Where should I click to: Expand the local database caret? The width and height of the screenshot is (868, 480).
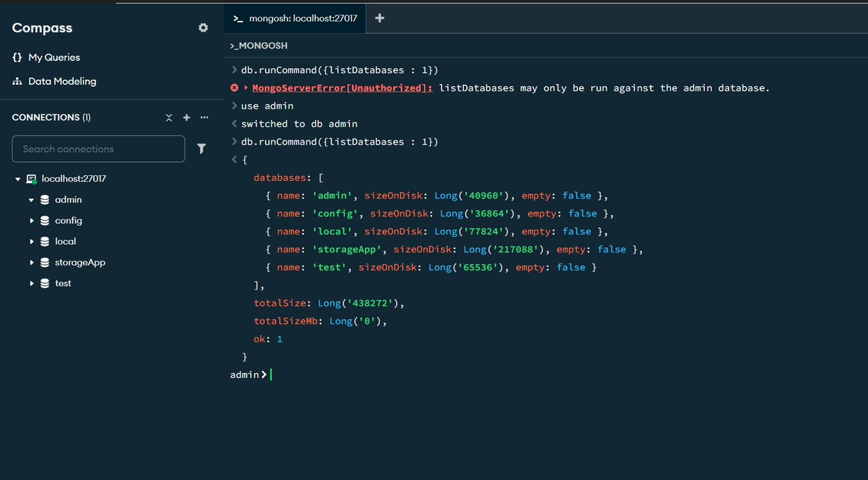pos(32,241)
